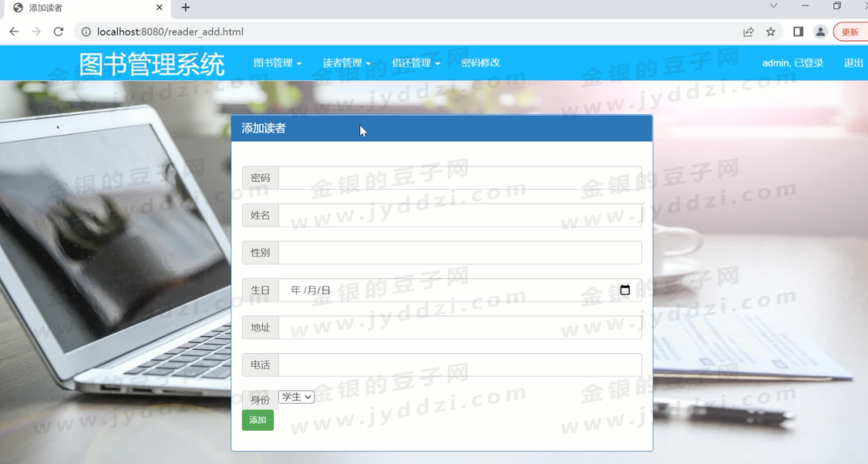
Task: Restore down the browser window
Action: pos(837,6)
